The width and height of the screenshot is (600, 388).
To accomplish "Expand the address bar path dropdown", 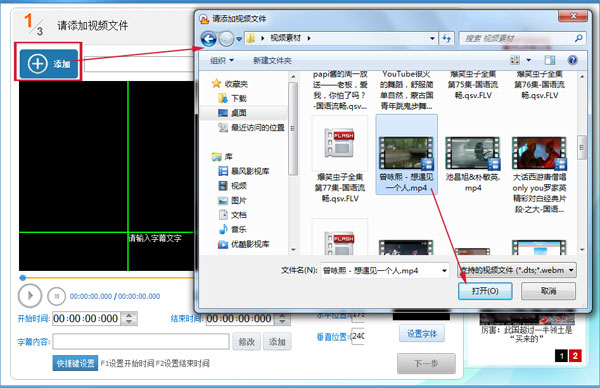I will click(x=432, y=38).
